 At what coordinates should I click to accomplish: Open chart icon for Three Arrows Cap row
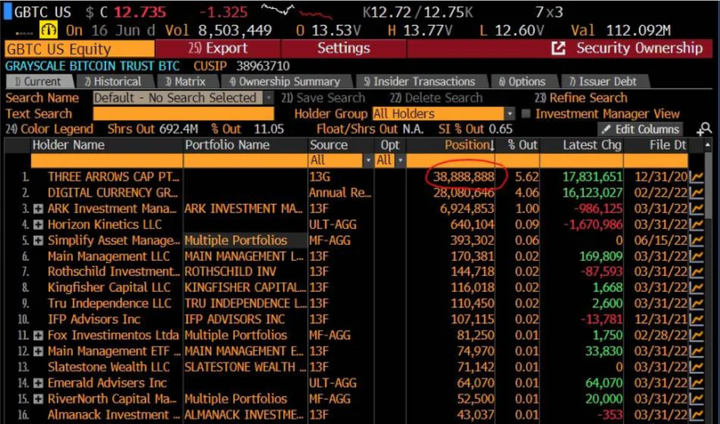tap(697, 177)
